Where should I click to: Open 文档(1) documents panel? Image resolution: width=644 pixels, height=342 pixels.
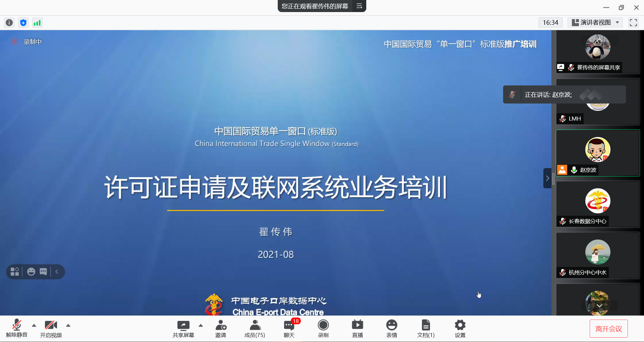coord(426,328)
